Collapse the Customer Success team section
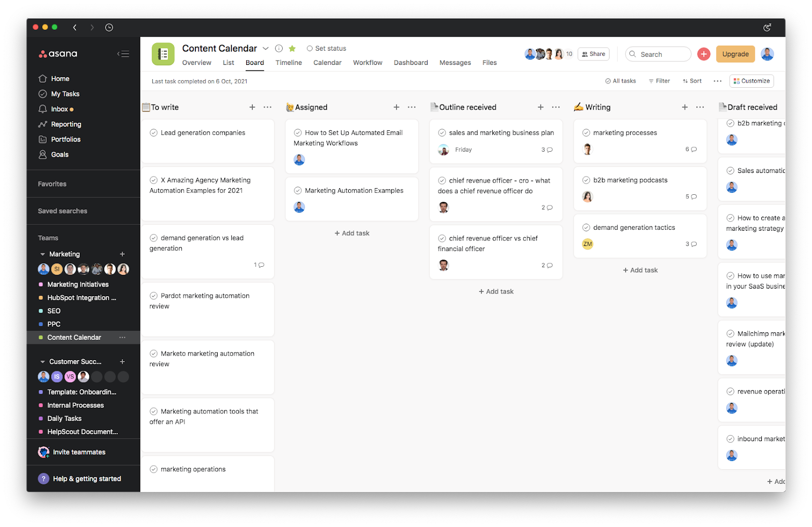Image resolution: width=812 pixels, height=527 pixels. (43, 362)
